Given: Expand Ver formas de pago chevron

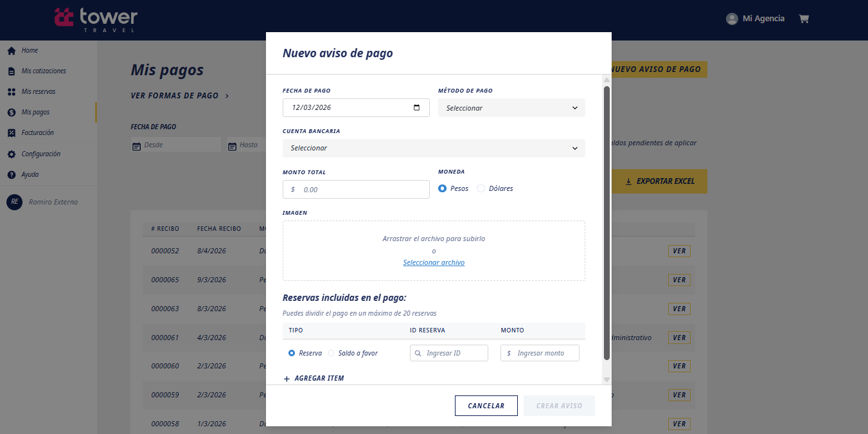Looking at the screenshot, I should (227, 96).
